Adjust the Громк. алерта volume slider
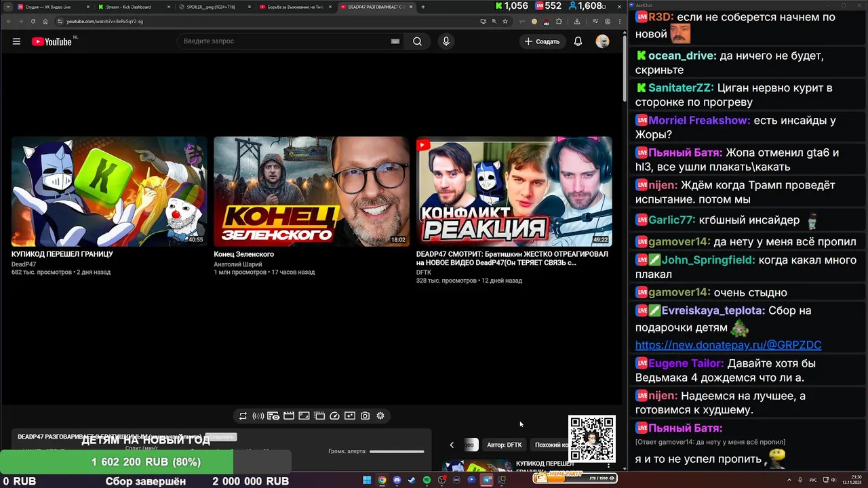Viewport: 868px width, 488px height. (x=397, y=451)
